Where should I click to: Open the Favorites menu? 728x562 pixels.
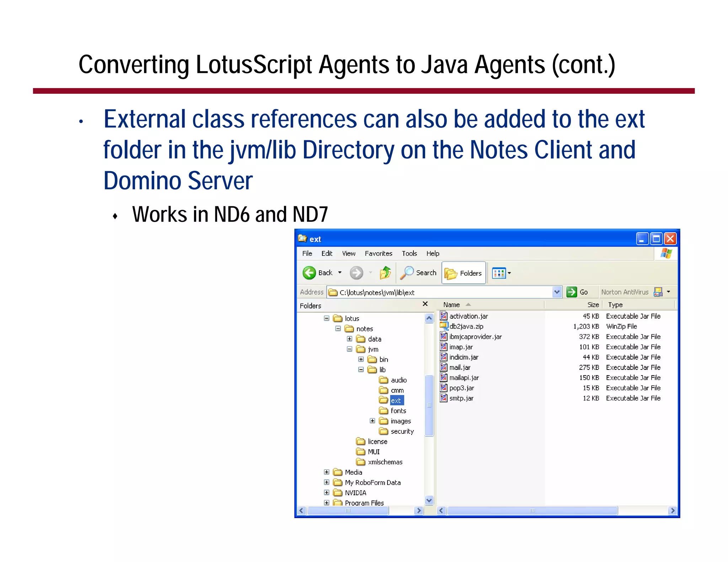(378, 253)
